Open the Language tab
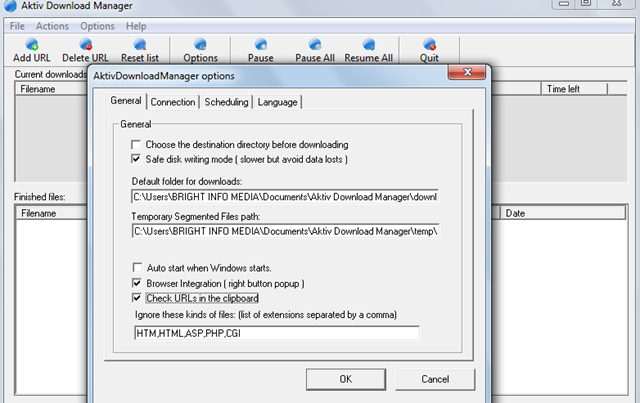Image resolution: width=640 pixels, height=403 pixels. [277, 102]
